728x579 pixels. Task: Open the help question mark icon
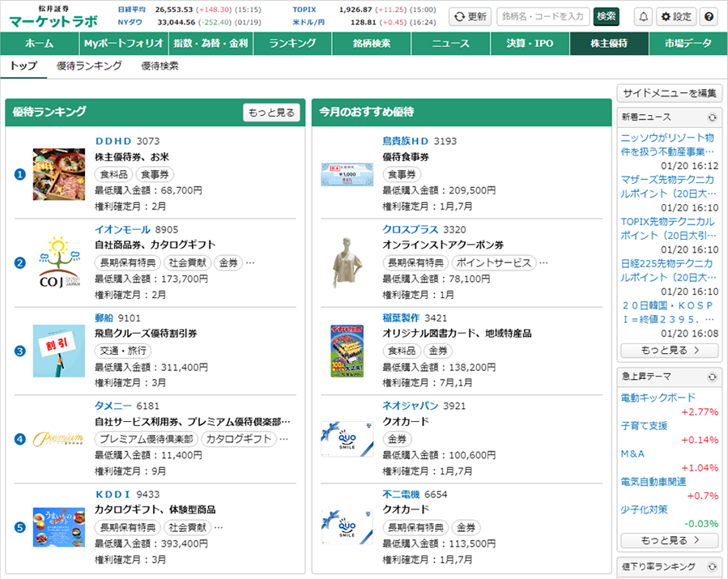(x=709, y=17)
